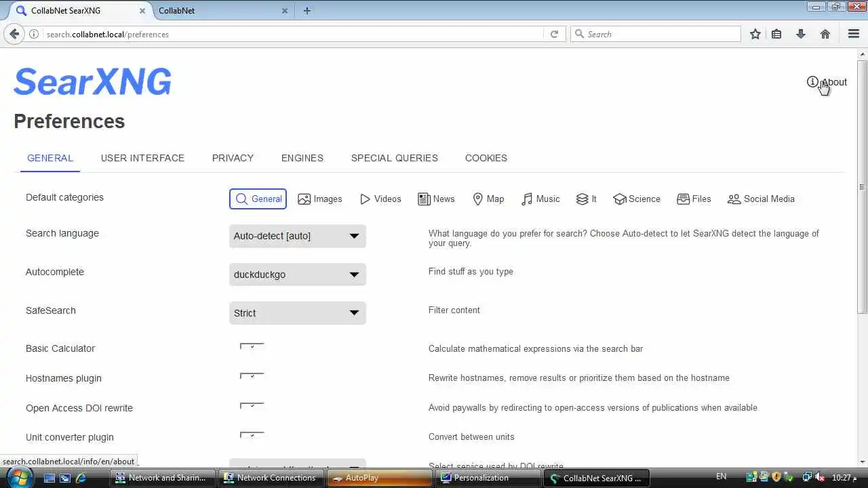Screen dimensions: 868x488
Task: Select the Videos category icon
Action: [365, 199]
